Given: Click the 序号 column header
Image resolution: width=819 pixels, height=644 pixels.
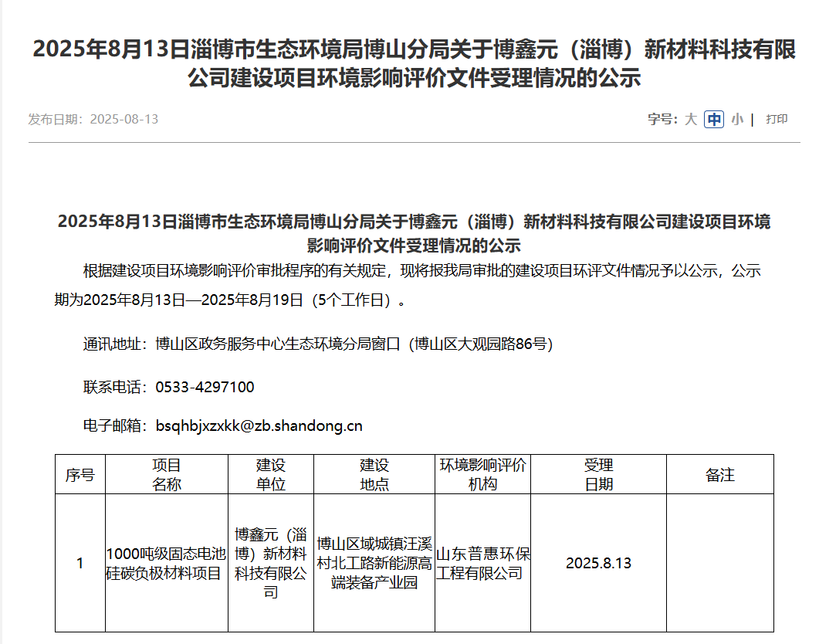Looking at the screenshot, I should (80, 474).
